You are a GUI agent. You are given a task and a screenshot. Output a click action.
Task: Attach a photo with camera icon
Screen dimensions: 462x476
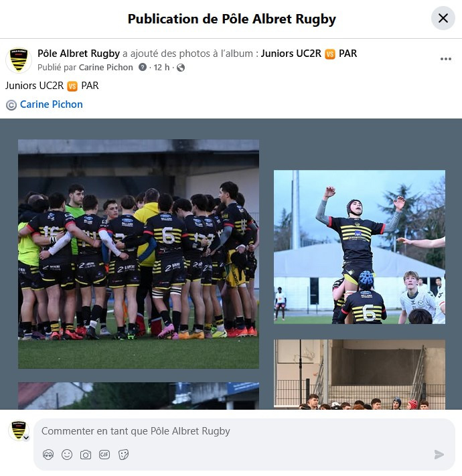(x=86, y=455)
